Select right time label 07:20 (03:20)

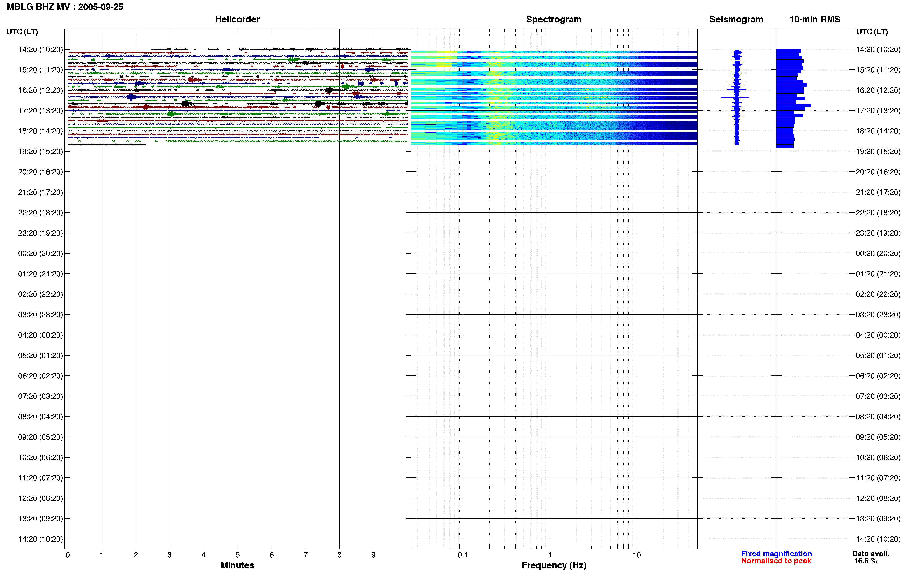point(878,396)
